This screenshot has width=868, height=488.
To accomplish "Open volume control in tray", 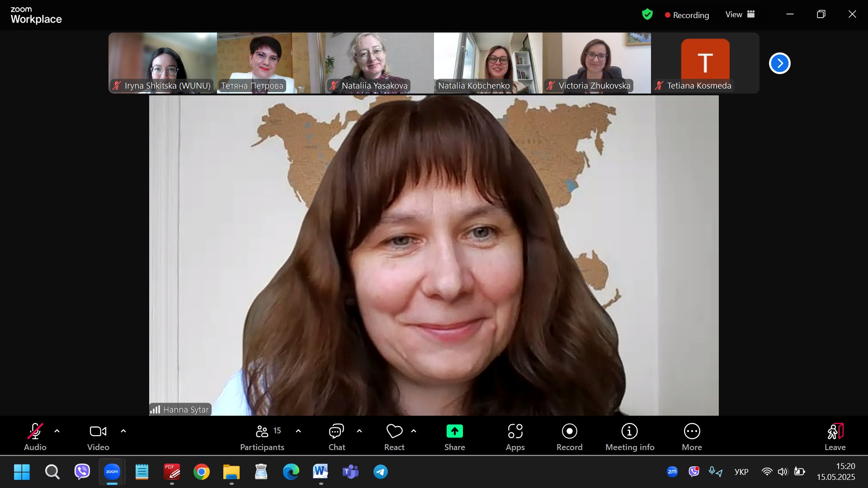I will [x=783, y=472].
